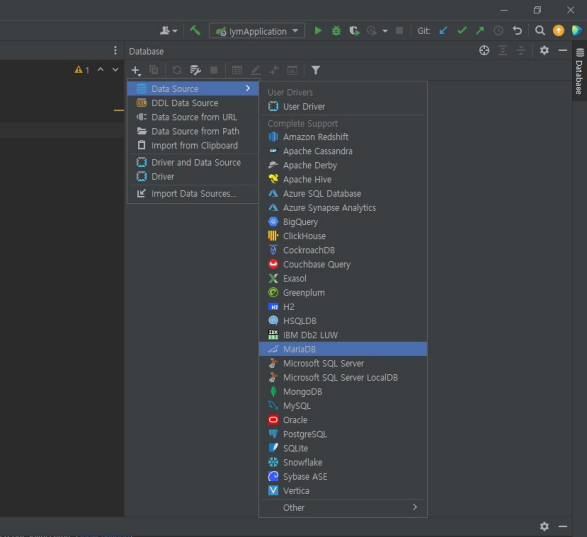
Task: Expand the Other data sources submenu
Action: click(x=343, y=508)
